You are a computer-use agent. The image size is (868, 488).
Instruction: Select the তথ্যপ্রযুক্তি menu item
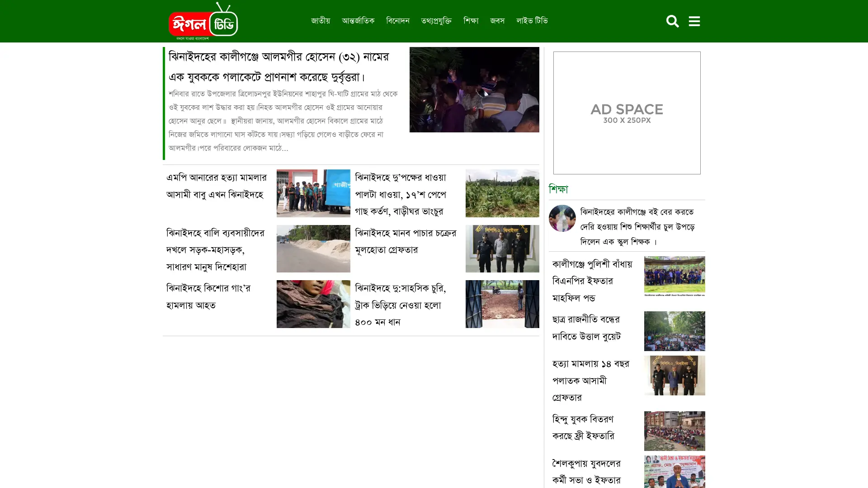(x=436, y=21)
